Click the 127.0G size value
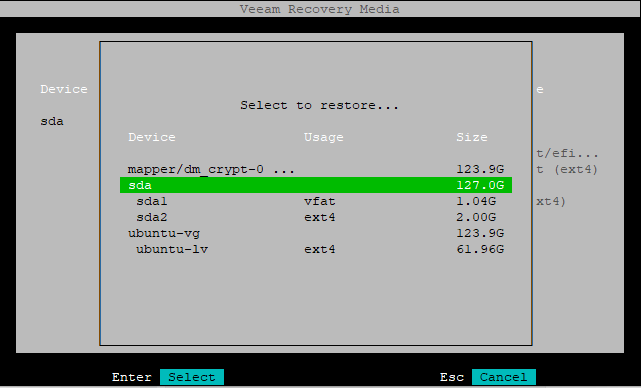Image resolution: width=641 pixels, height=388 pixels. coord(480,185)
